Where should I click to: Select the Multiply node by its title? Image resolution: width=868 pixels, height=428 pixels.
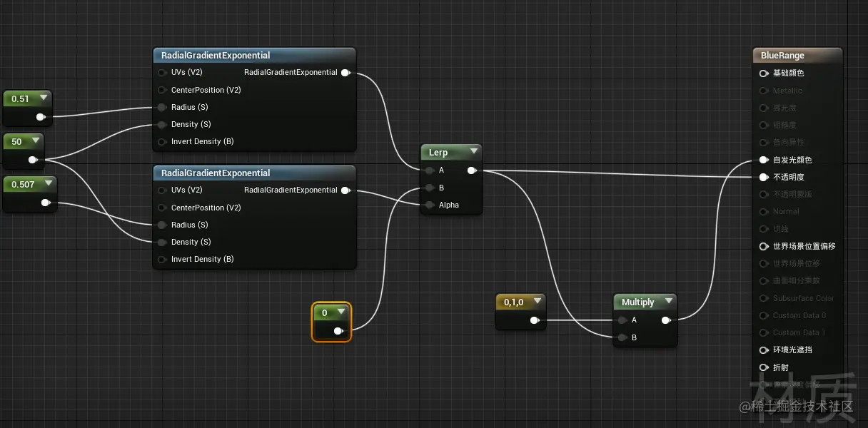(x=637, y=302)
